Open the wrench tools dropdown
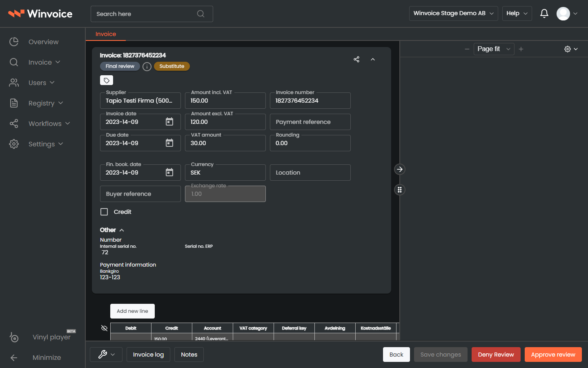Viewport: 588px width, 368px height. click(x=107, y=355)
